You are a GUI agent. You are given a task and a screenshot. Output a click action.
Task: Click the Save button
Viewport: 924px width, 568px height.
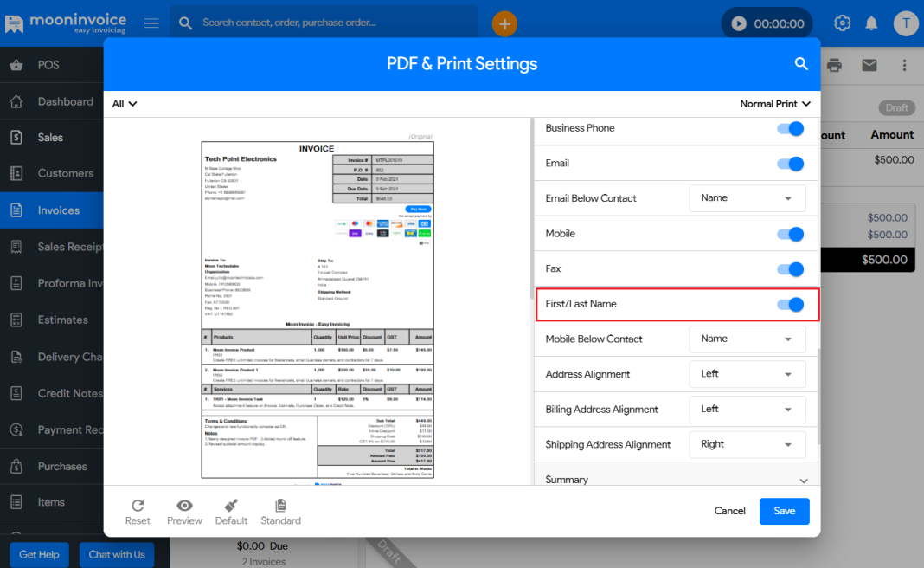784,511
